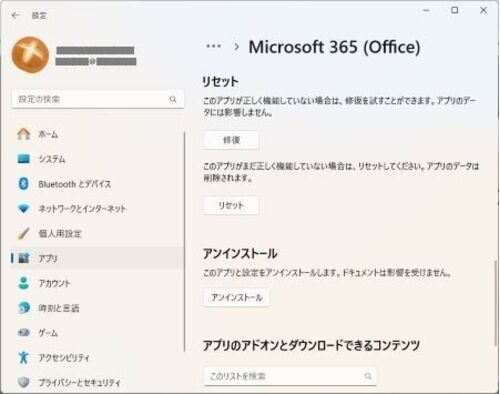Click the sidebar's vertical scrollbar
This screenshot has height=394, width=500.
click(x=184, y=242)
